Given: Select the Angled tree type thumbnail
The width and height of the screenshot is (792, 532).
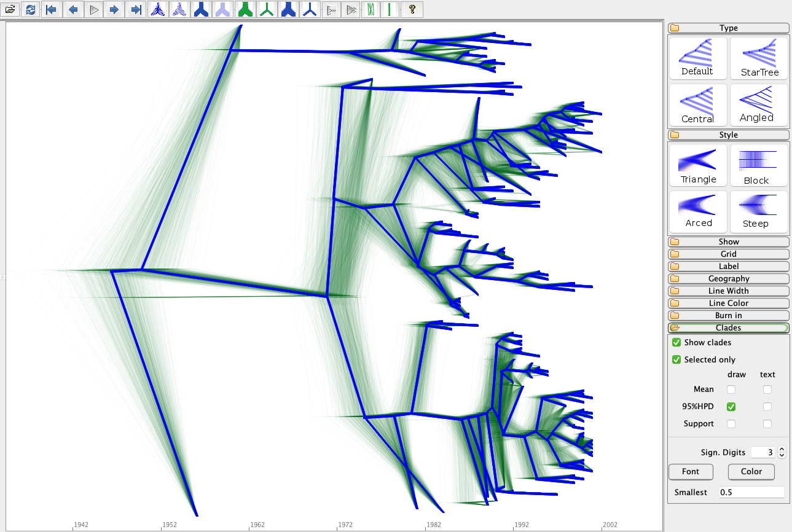Looking at the screenshot, I should pos(759,105).
